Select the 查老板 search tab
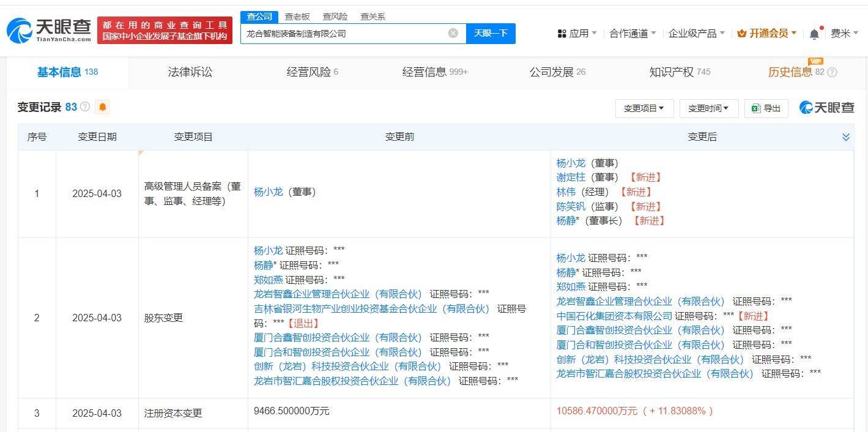This screenshot has height=432, width=868. pos(297,17)
